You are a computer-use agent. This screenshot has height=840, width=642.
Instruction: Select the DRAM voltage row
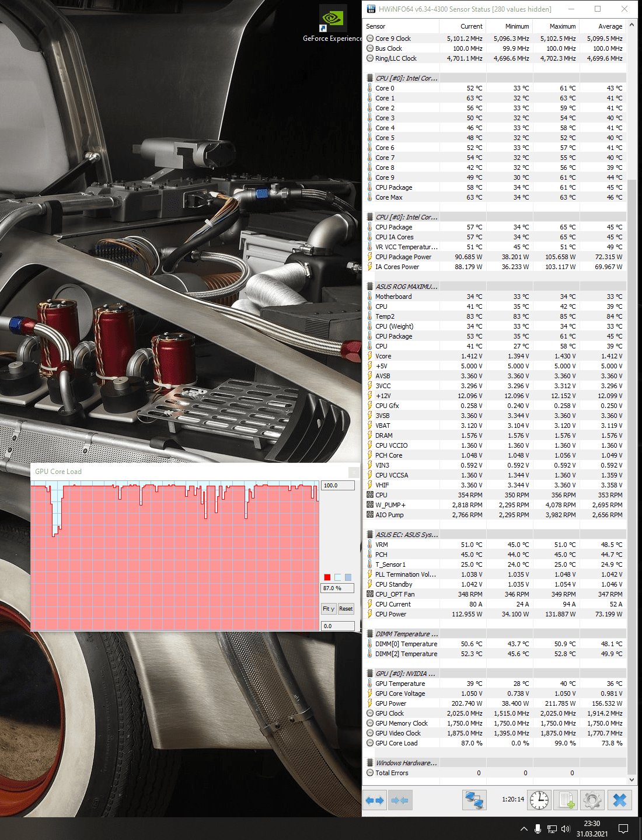pos(494,435)
